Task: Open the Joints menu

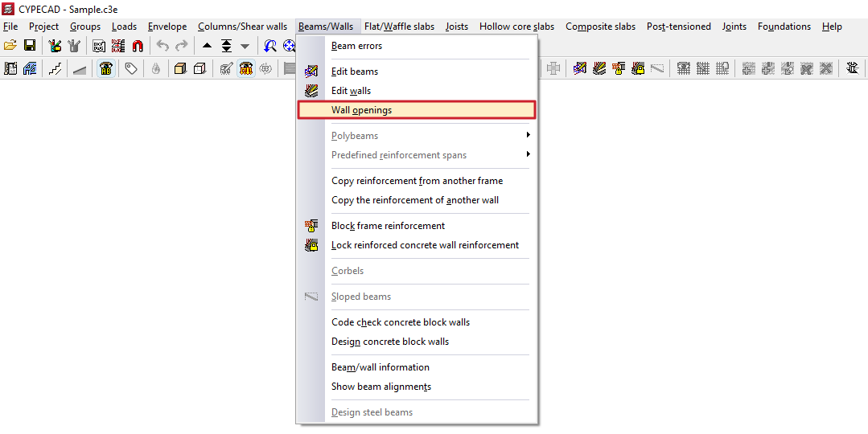Action: (x=734, y=27)
